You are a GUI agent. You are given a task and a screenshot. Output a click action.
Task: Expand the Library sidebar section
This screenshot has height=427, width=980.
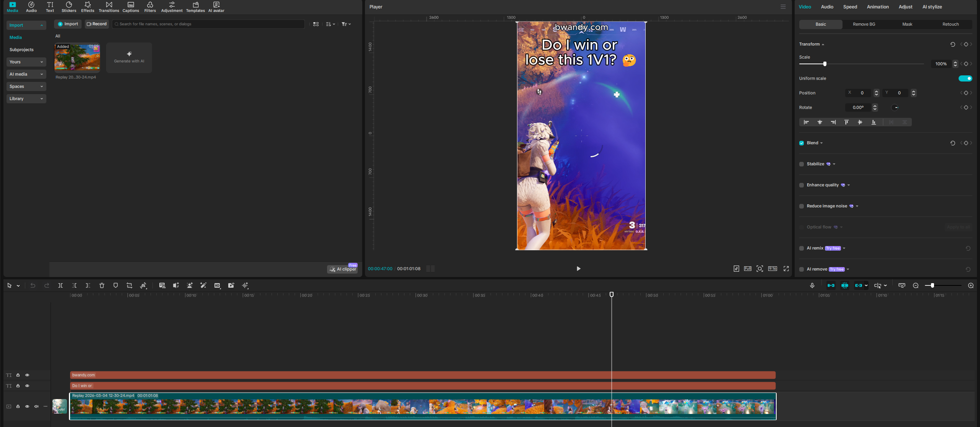(x=26, y=99)
